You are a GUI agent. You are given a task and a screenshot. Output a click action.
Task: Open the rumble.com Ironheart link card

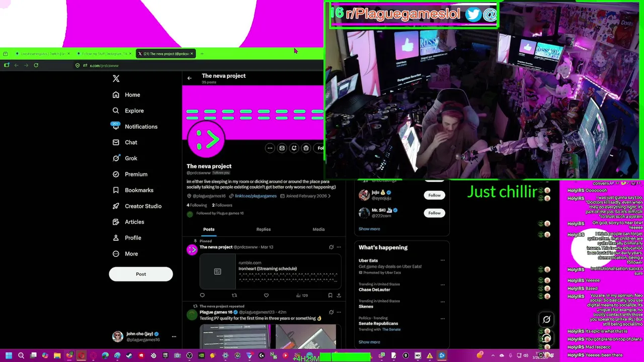pos(271,271)
